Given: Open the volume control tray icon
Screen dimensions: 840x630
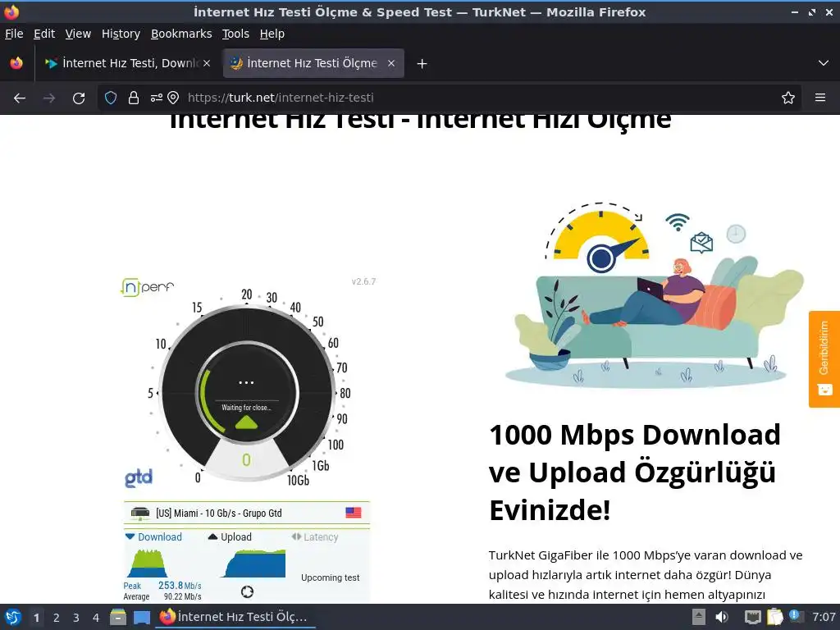Looking at the screenshot, I should (722, 617).
